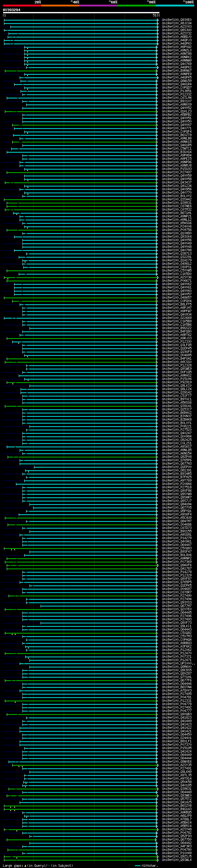This screenshot has width=197, height=868.
Task: Click UniRef100_A8BDJ0 label
Action: click(x=177, y=37)
